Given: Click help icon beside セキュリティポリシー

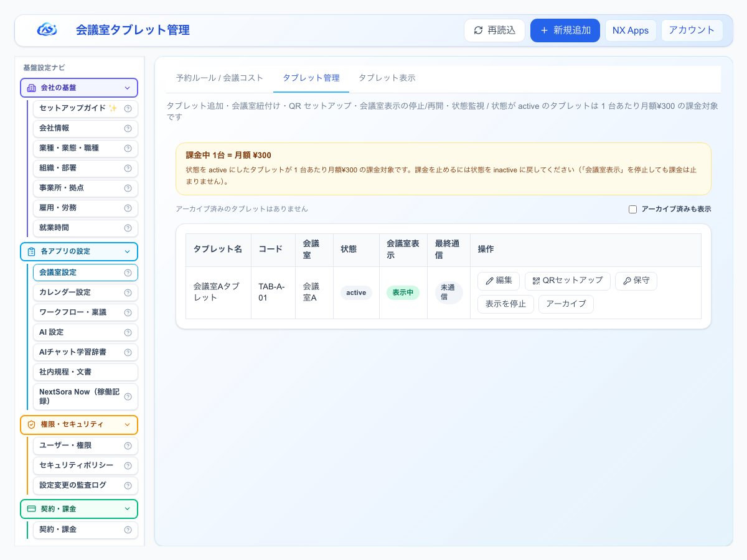Looking at the screenshot, I should (x=128, y=465).
